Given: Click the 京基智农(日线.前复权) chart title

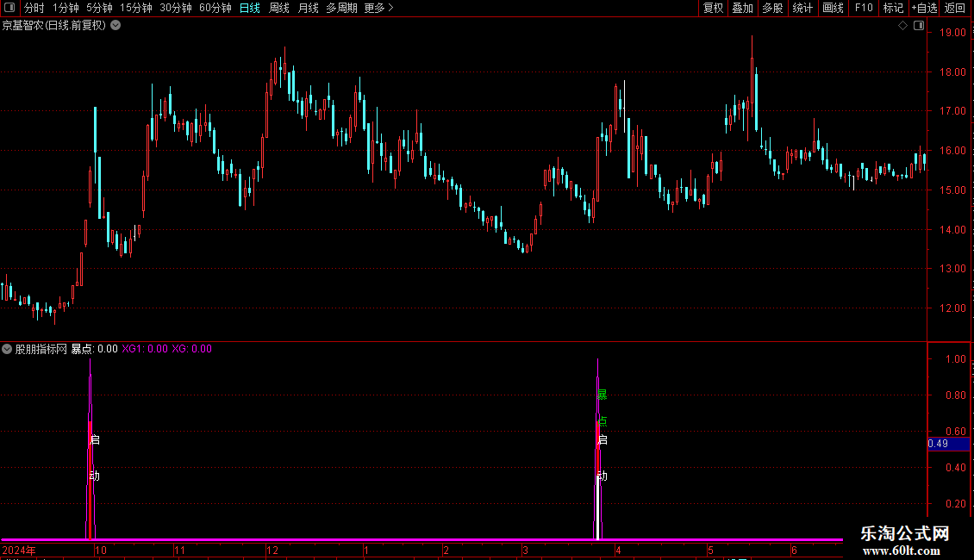Looking at the screenshot, I should (x=54, y=26).
